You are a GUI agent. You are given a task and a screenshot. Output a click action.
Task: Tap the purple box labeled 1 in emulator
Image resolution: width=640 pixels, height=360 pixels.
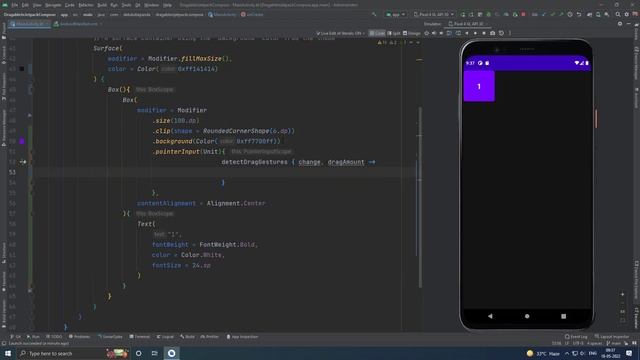(x=479, y=86)
